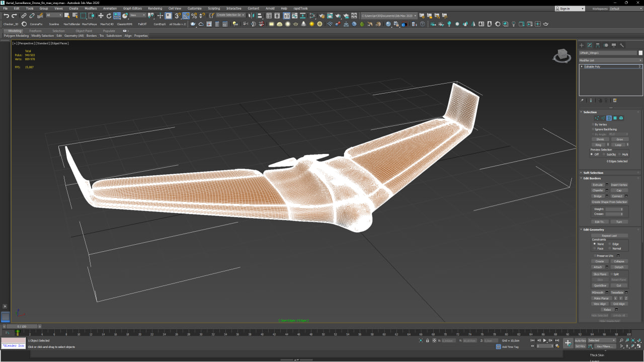Click Create Shape From Selection button
This screenshot has height=362, width=644.
click(609, 202)
